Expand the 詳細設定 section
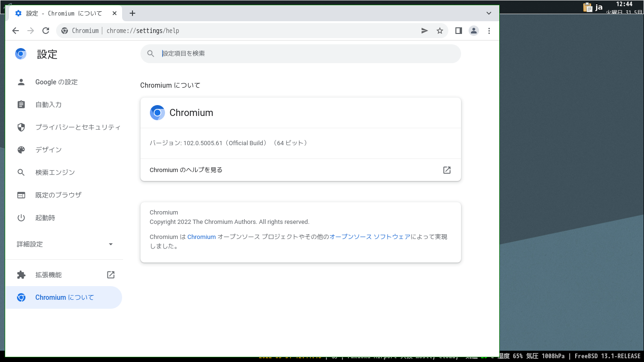Image resolution: width=644 pixels, height=362 pixels. (x=65, y=244)
